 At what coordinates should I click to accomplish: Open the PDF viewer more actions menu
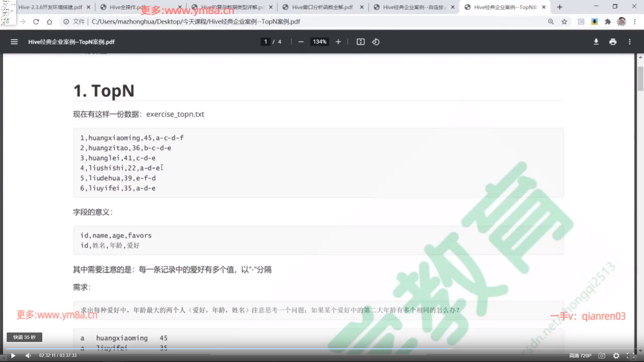[x=630, y=42]
